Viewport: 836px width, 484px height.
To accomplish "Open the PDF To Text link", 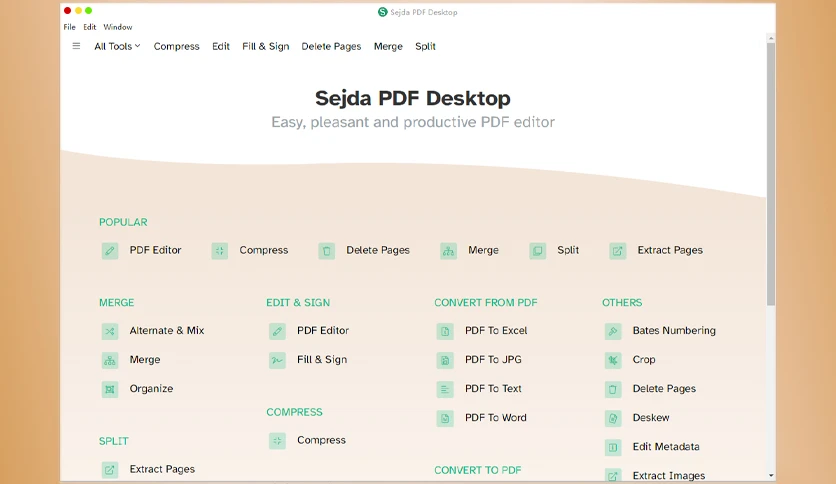I will point(493,389).
